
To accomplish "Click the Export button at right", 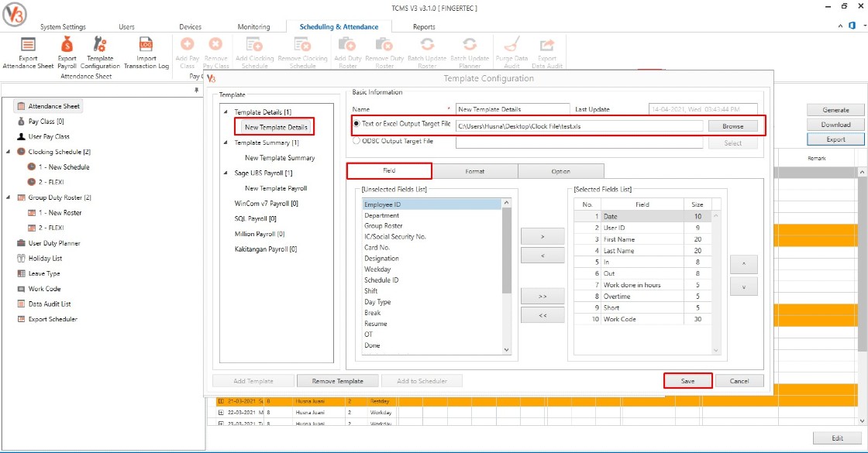I will point(835,139).
